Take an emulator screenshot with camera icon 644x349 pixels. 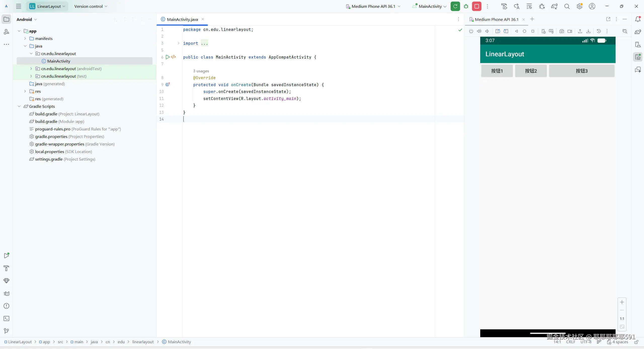(561, 31)
